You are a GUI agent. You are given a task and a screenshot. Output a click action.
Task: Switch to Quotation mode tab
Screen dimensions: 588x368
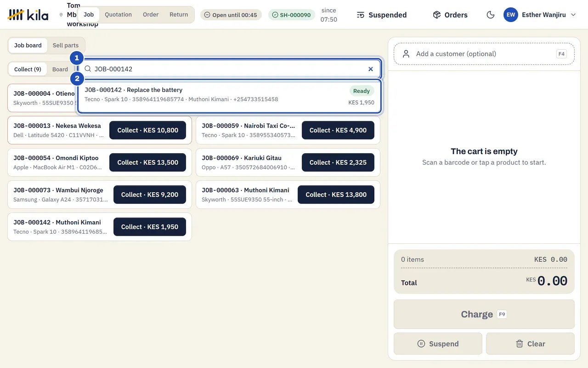tap(118, 14)
